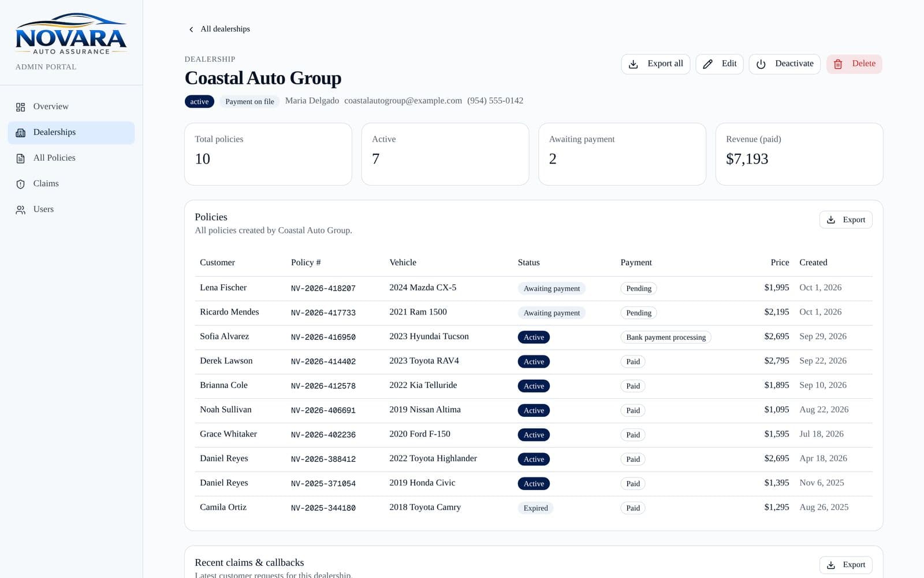Click the Dealerships building icon
924x578 pixels.
click(x=21, y=133)
